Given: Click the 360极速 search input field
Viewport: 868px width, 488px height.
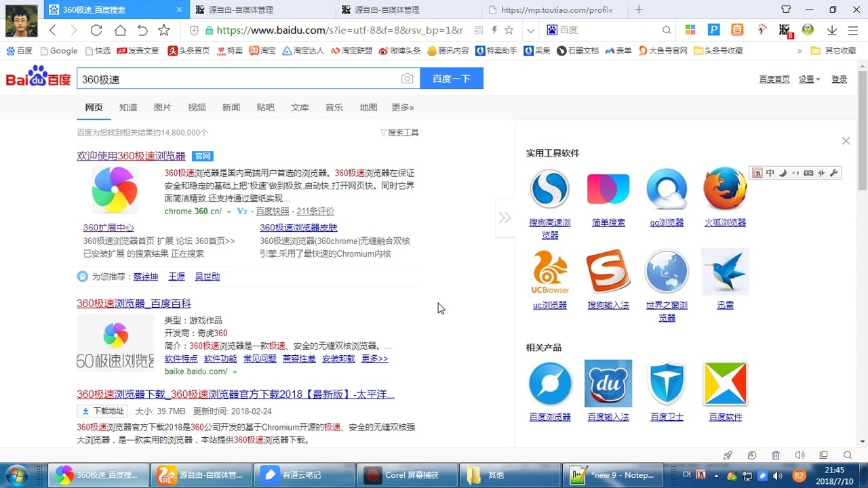Looking at the screenshot, I should pyautogui.click(x=237, y=79).
